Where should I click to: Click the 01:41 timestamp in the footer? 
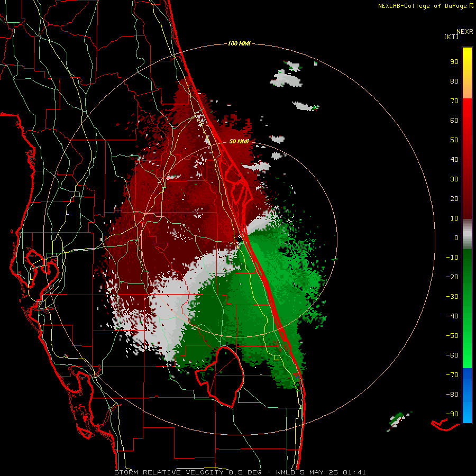354,472
